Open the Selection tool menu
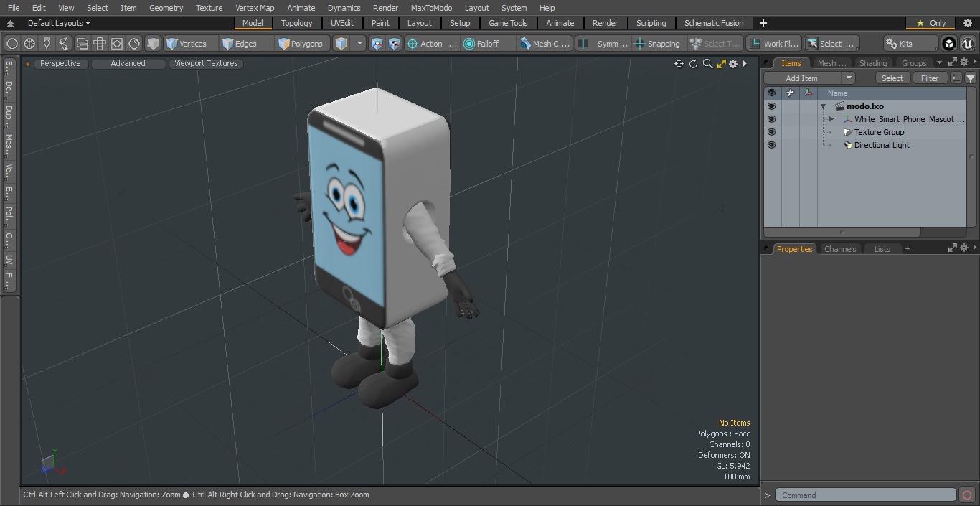980x506 pixels. point(831,44)
